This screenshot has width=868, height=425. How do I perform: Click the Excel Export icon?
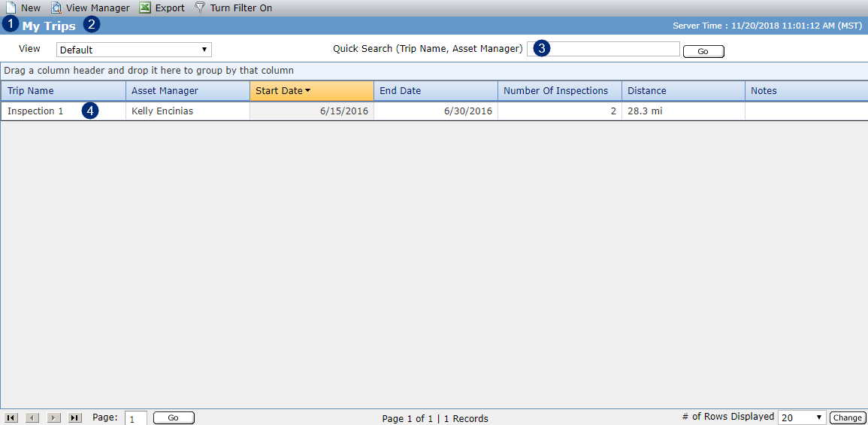[145, 8]
